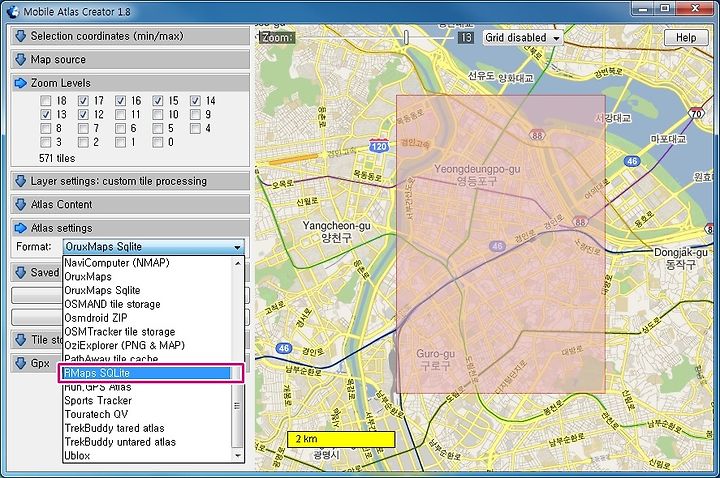Click format list scrollbar up arrow
Screen dimensions: 720x478
pyautogui.click(x=237, y=263)
